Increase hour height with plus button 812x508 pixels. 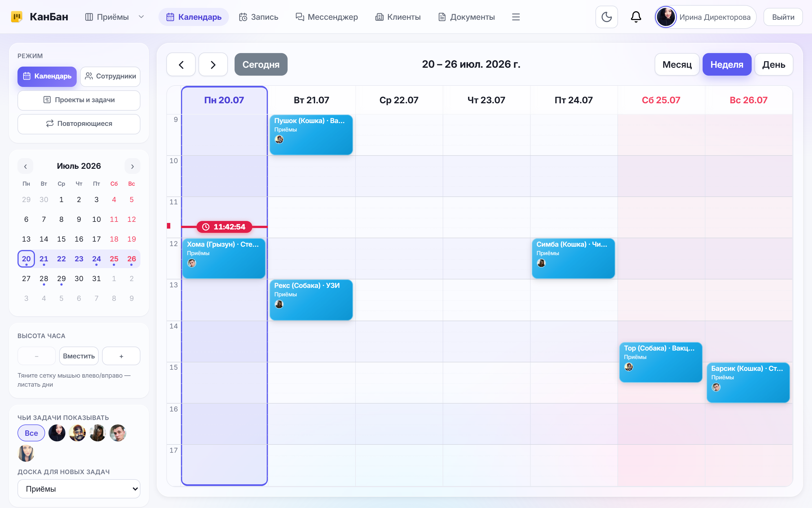[121, 356]
